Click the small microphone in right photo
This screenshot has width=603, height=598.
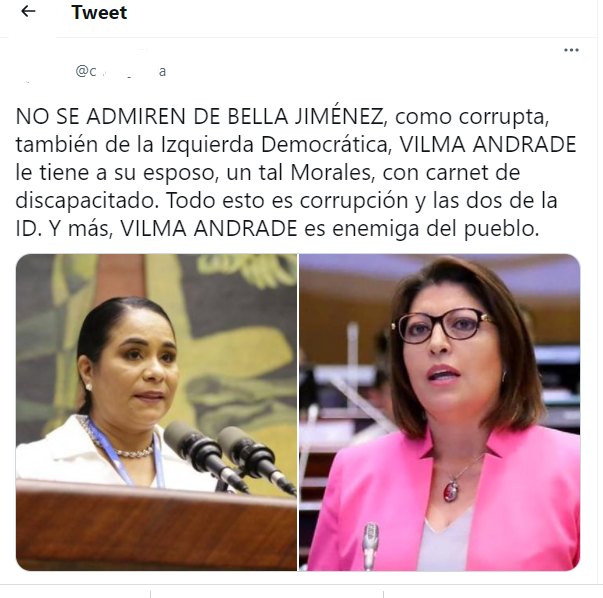tap(370, 545)
